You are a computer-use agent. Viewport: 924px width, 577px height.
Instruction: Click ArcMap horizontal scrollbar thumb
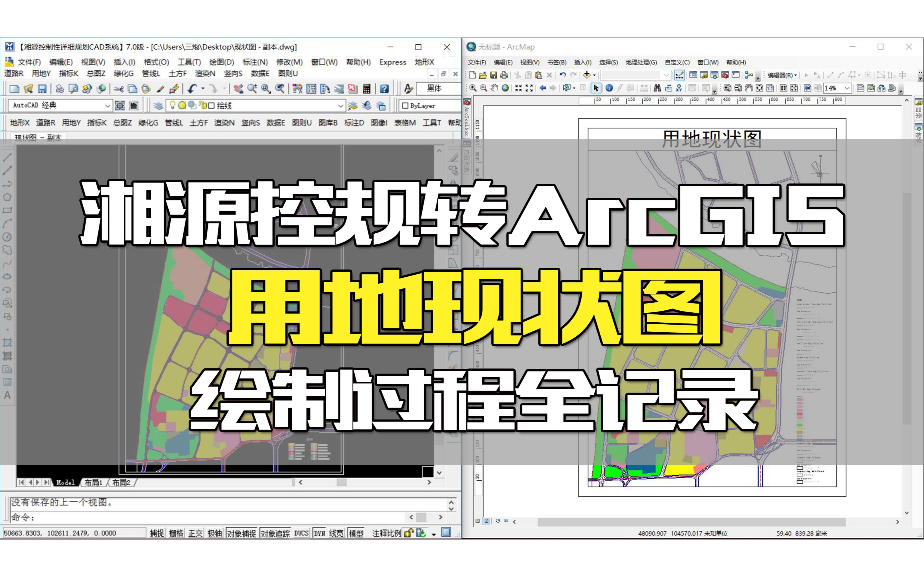(x=691, y=522)
